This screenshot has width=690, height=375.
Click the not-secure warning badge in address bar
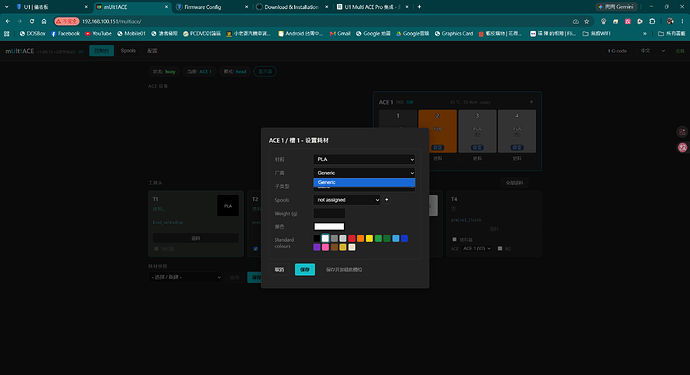[x=67, y=21]
